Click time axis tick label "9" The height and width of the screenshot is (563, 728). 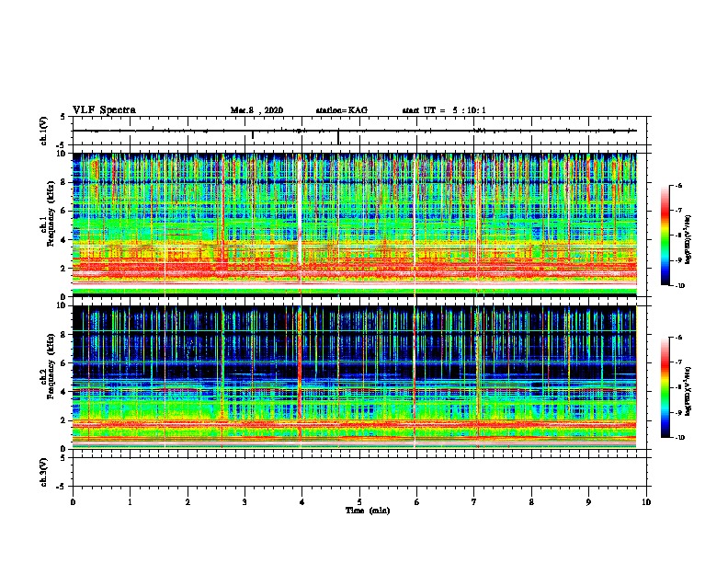pos(588,502)
